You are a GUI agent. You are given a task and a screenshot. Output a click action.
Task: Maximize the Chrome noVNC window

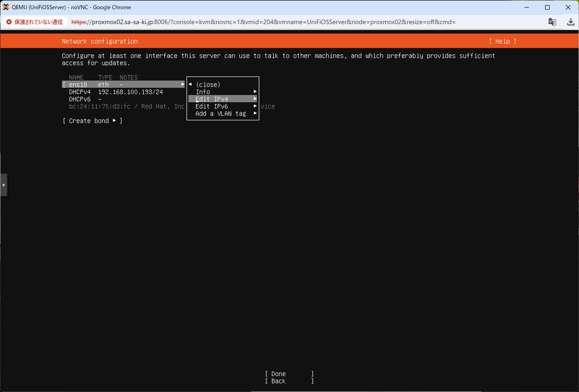[x=547, y=7]
